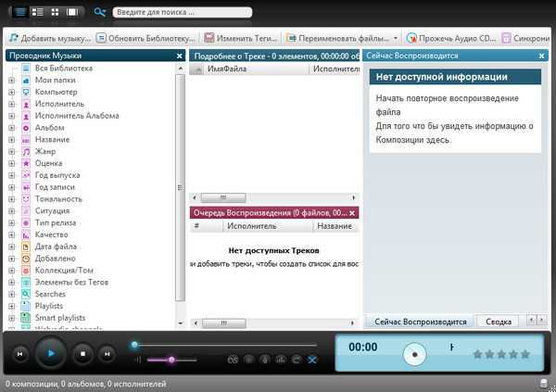Select the Сейчас Воспроизводится bottom tab
This screenshot has height=392, width=556.
coord(419,322)
